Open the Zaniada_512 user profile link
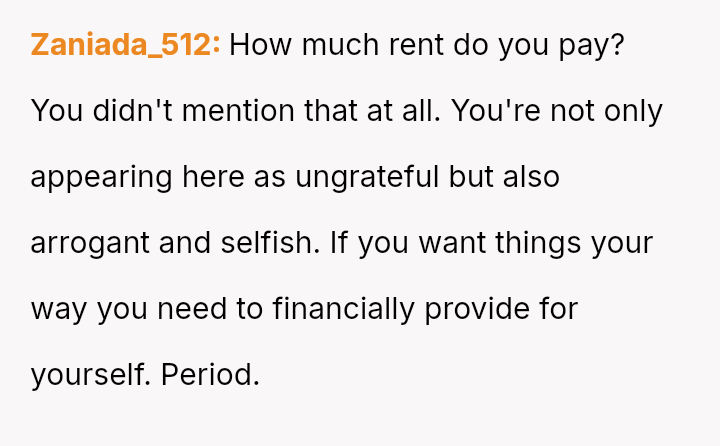Image resolution: width=720 pixels, height=446 pixels. pyautogui.click(x=125, y=46)
